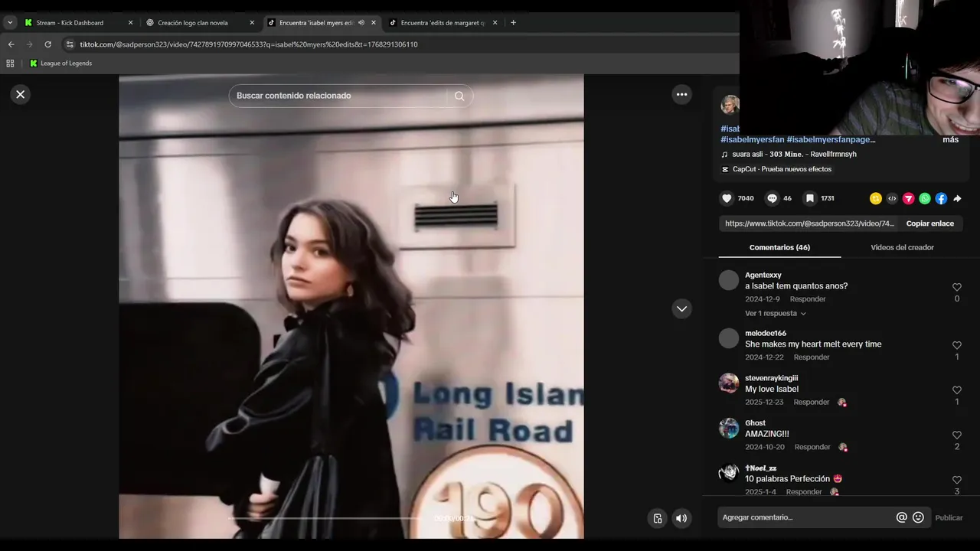
Task: Like Agentexxy's comment
Action: click(x=956, y=287)
